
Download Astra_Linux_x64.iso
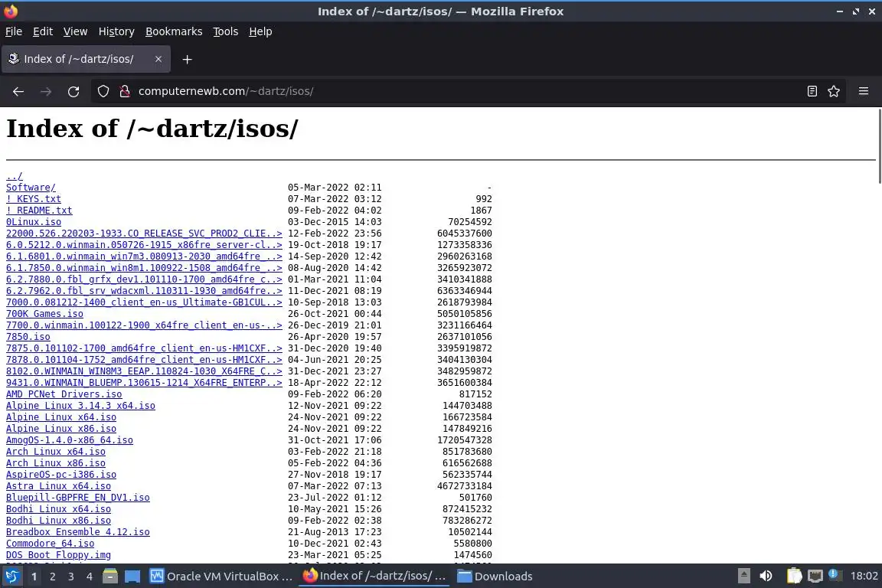[58, 486]
